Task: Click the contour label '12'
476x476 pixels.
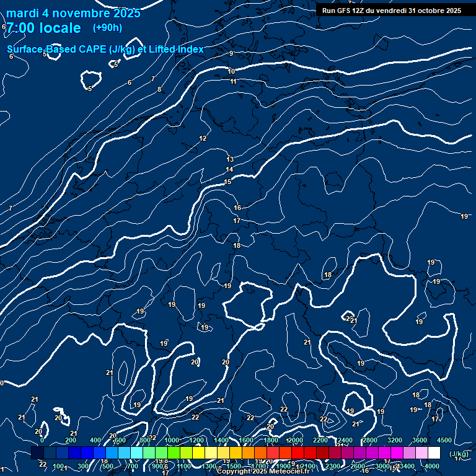Action: click(203, 138)
